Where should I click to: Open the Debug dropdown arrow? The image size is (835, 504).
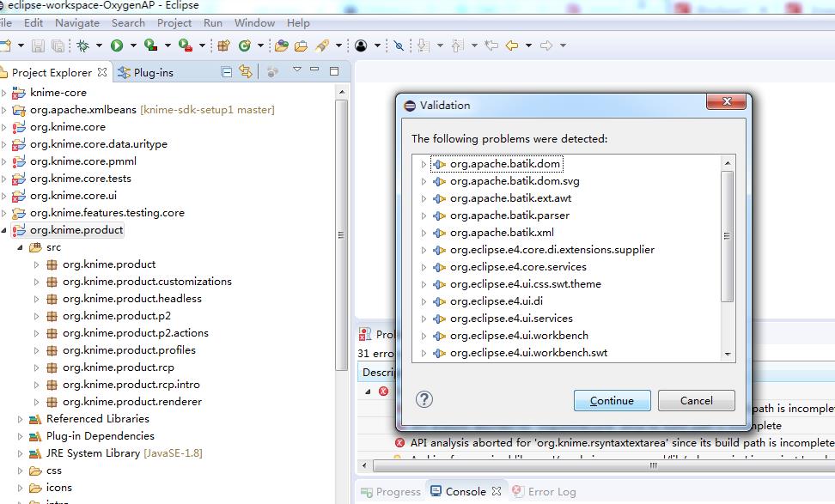pos(99,46)
